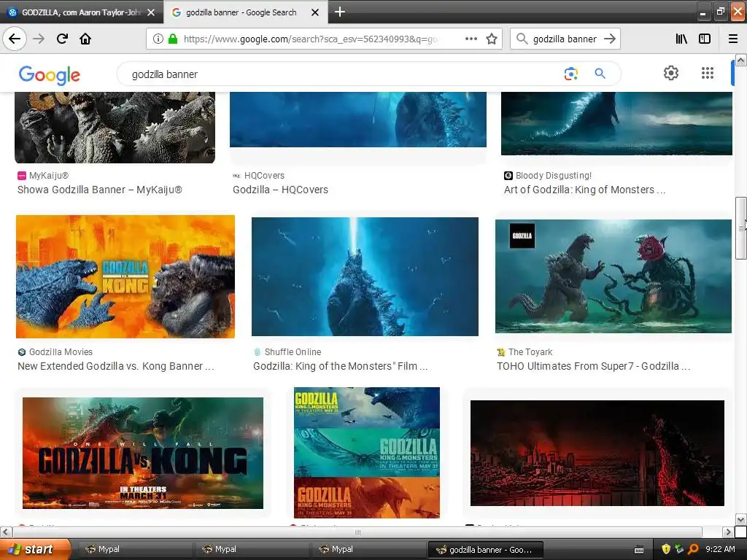Open a new browser tab

coord(340,12)
